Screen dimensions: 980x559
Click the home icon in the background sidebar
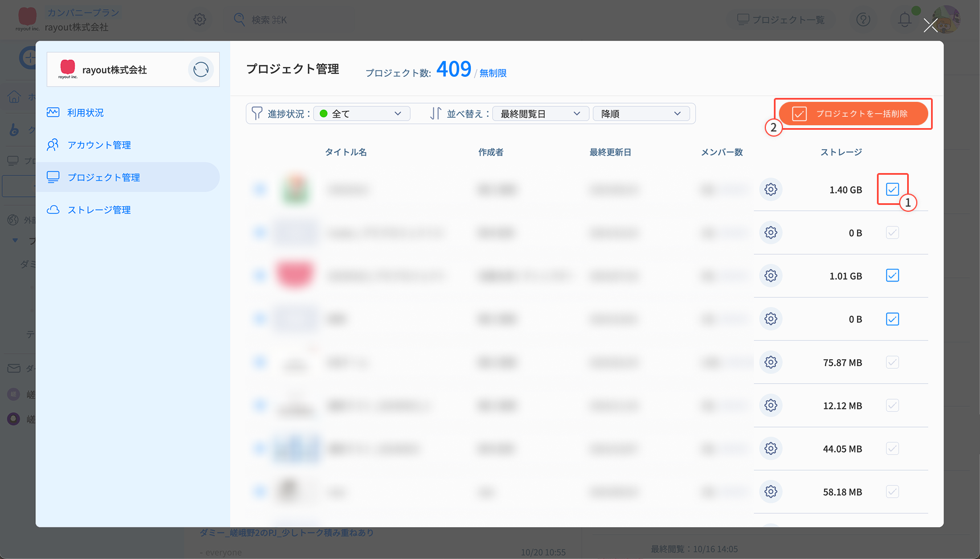point(14,97)
